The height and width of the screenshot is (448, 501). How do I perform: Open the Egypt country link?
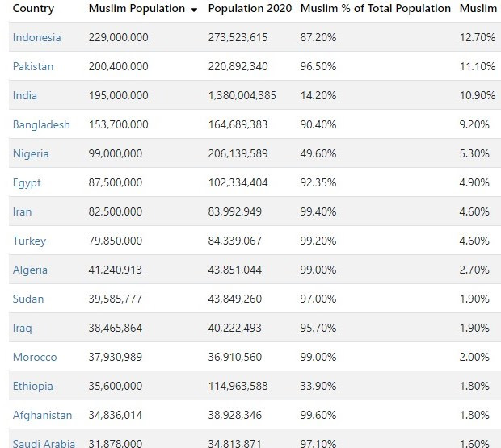coord(27,183)
